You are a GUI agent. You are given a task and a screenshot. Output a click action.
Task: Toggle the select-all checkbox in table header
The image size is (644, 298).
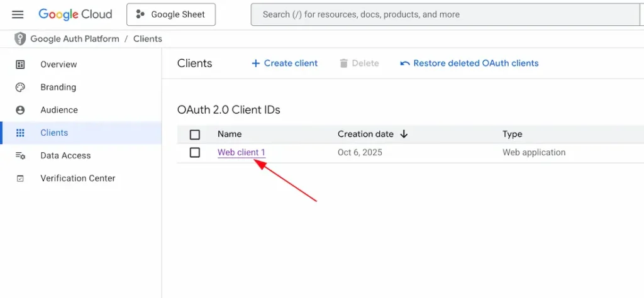pyautogui.click(x=195, y=135)
